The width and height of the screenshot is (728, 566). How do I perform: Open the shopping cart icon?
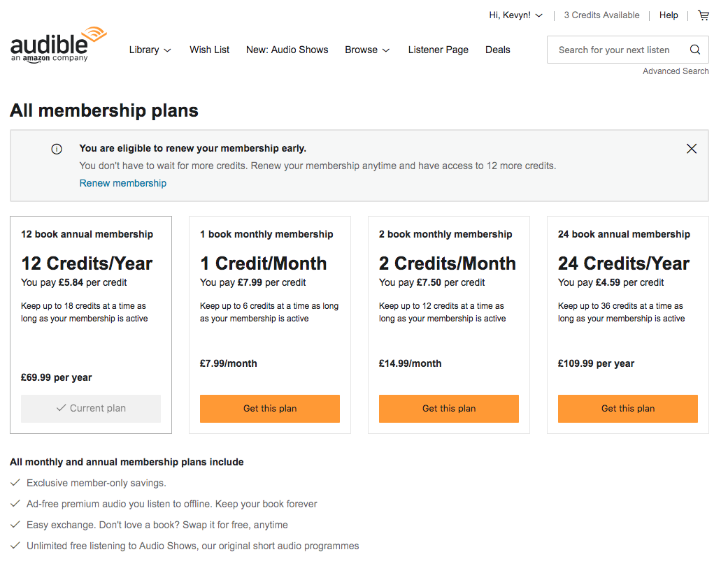point(704,15)
